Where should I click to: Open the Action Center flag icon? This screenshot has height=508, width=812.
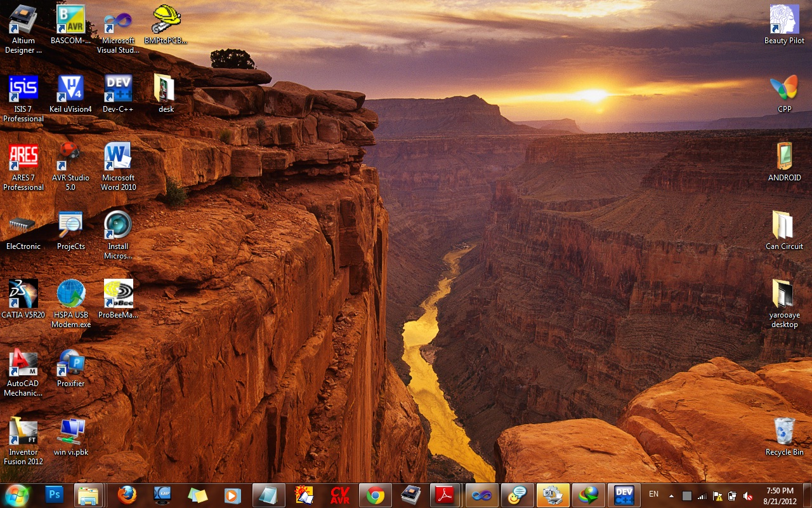pyautogui.click(x=717, y=495)
